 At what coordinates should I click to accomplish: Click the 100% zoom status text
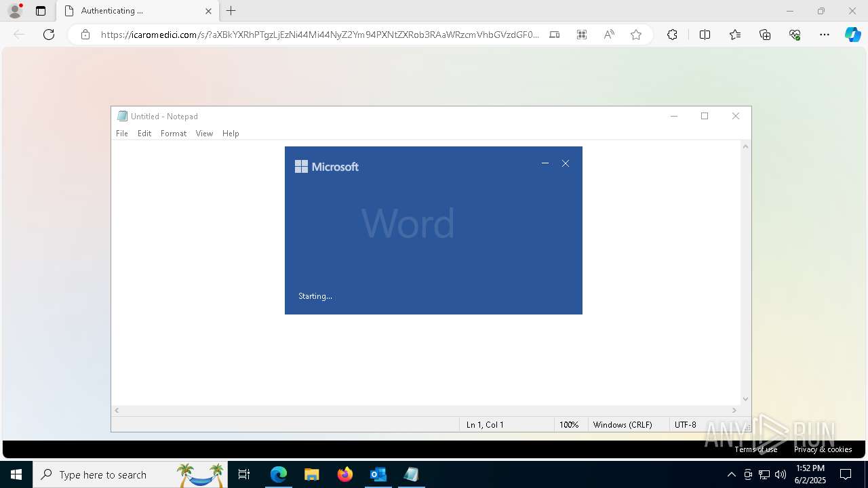pos(569,425)
